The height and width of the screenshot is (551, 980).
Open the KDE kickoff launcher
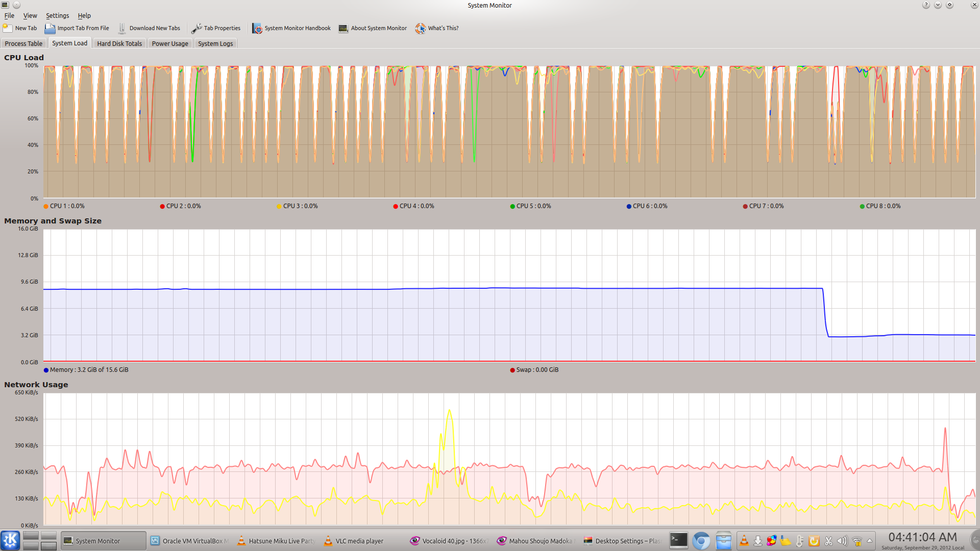point(10,540)
